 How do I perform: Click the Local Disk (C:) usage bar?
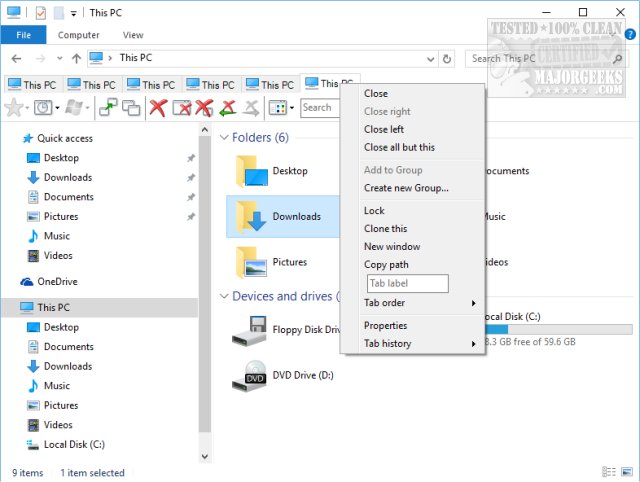pyautogui.click(x=558, y=329)
